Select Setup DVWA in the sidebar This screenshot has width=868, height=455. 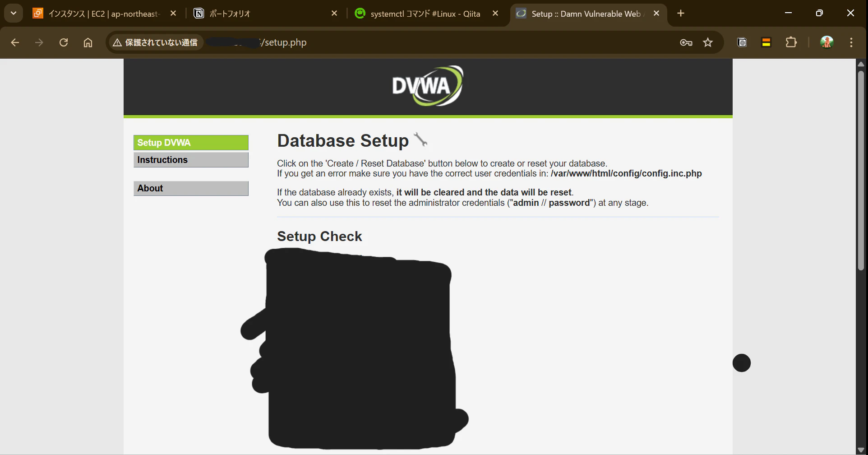click(x=191, y=143)
